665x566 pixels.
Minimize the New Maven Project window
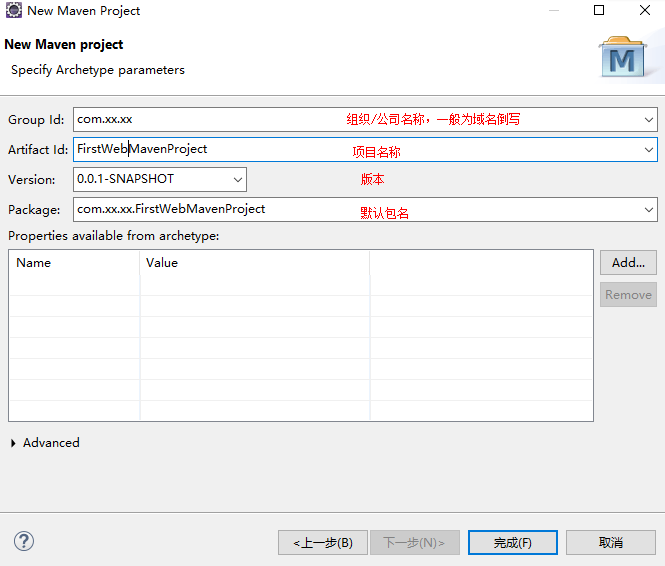coord(553,10)
